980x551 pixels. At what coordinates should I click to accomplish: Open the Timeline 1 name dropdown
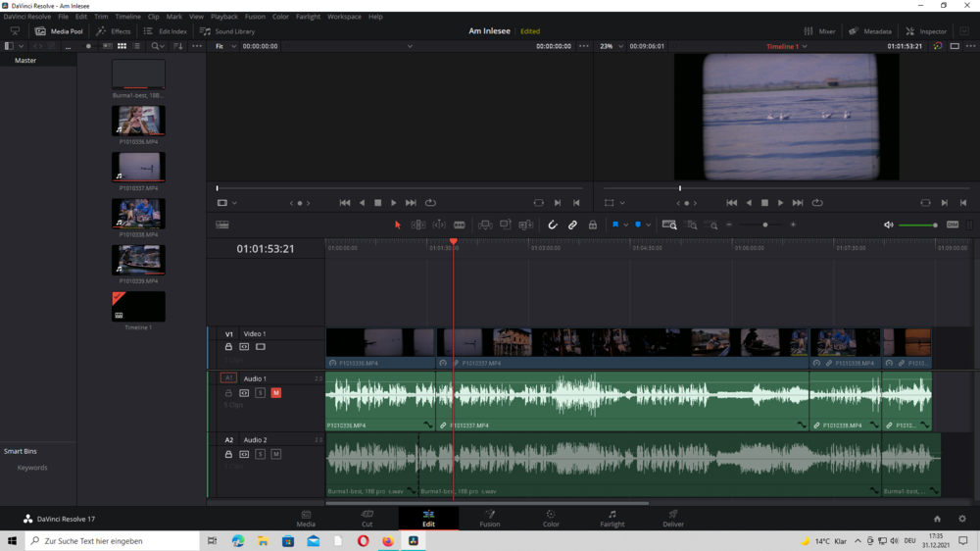coord(805,46)
